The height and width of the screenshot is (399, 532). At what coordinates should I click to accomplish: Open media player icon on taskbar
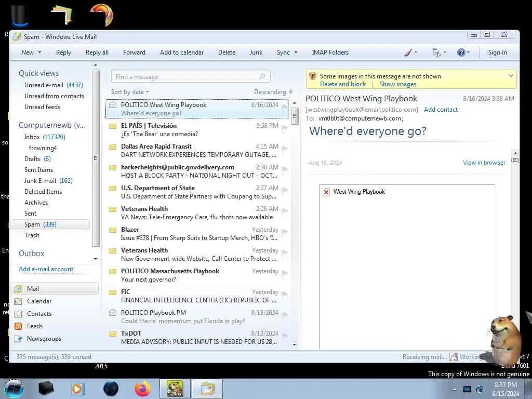[77, 389]
